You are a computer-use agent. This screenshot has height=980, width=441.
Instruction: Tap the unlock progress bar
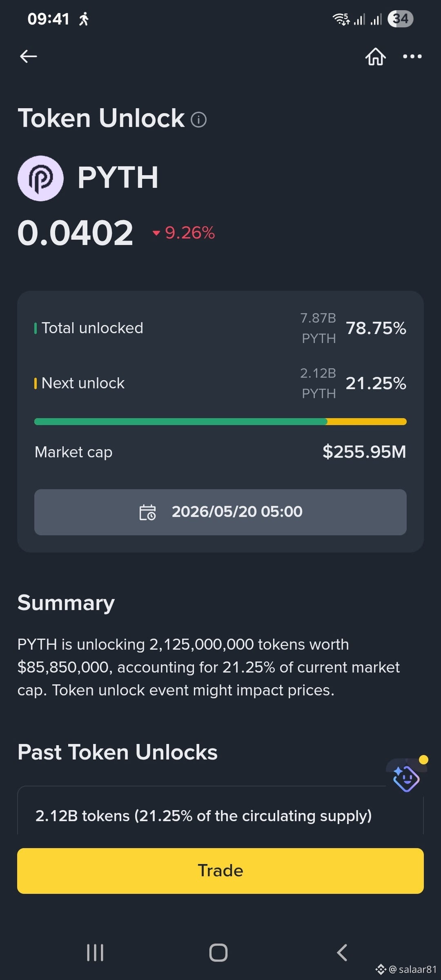(x=220, y=421)
